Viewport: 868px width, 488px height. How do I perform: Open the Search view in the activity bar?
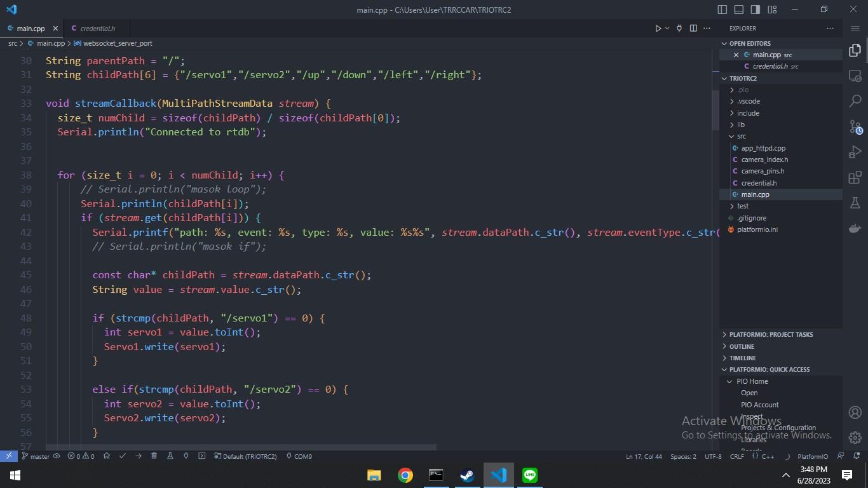(855, 101)
